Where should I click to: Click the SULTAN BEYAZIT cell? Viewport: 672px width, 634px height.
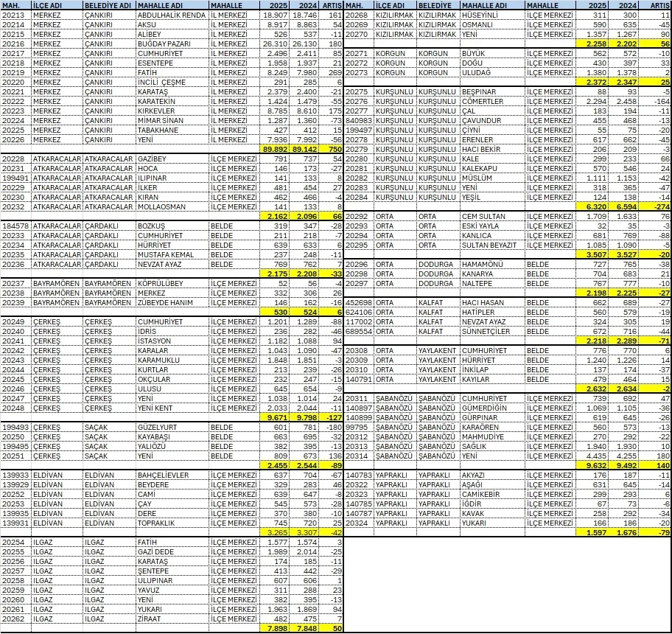(x=492, y=245)
